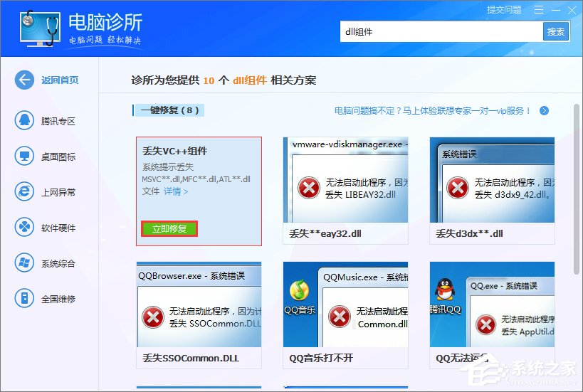
Task: Open the 上网异常 category
Action: click(58, 192)
